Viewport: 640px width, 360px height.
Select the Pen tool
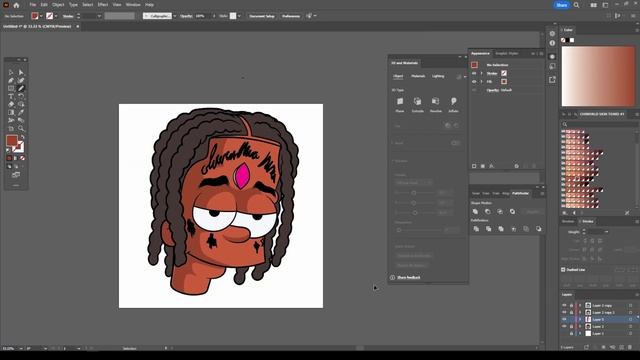coord(11,80)
